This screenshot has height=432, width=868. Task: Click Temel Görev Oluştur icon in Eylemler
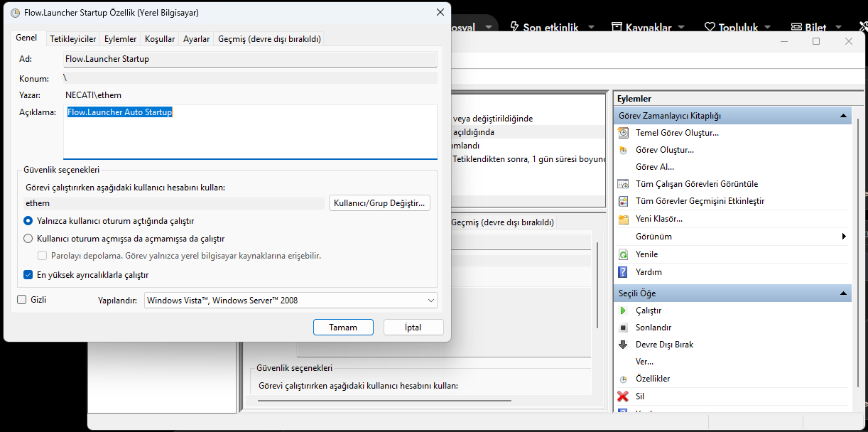(623, 133)
